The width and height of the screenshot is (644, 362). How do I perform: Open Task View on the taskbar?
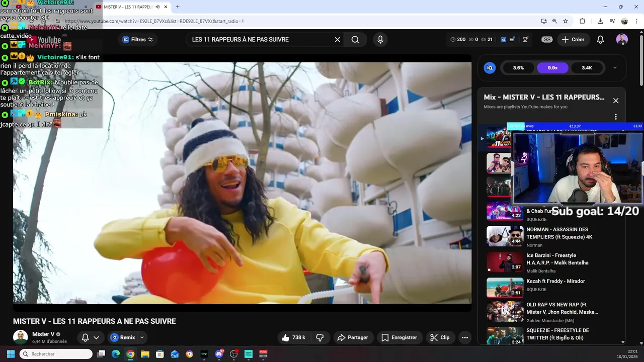tap(101, 354)
